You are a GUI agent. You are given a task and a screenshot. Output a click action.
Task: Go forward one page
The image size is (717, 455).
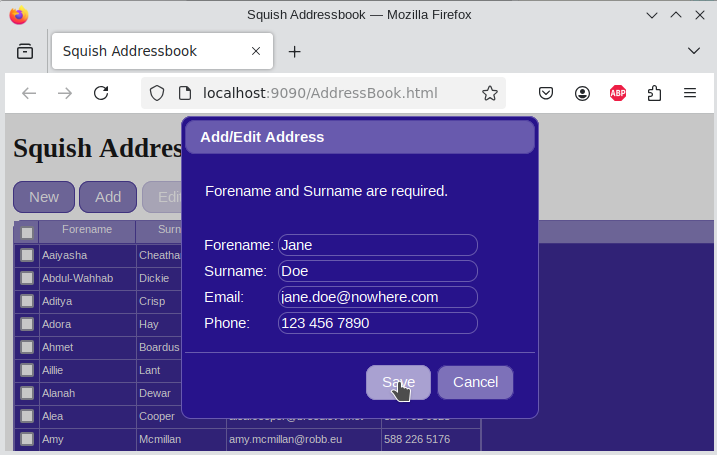coord(65,93)
